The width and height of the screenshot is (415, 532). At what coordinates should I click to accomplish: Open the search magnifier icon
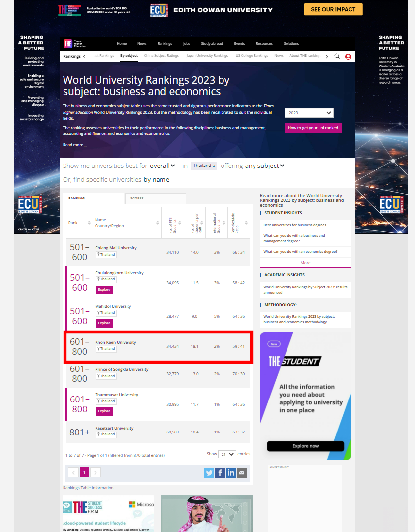click(337, 56)
